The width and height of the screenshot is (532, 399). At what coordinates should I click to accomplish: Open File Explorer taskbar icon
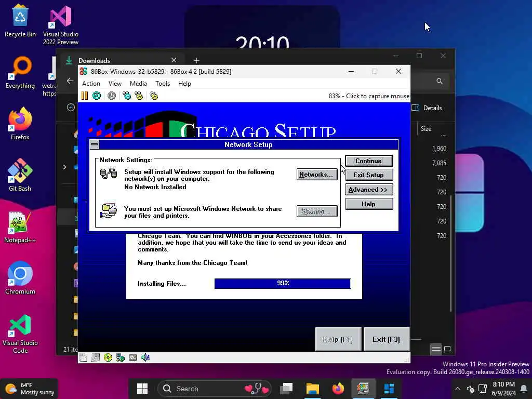coord(312,389)
